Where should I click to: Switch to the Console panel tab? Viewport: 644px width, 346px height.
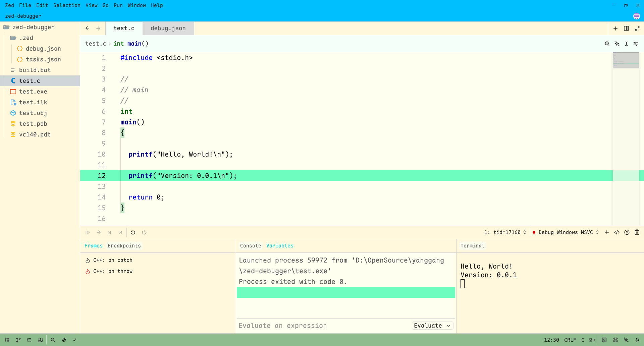pos(250,246)
